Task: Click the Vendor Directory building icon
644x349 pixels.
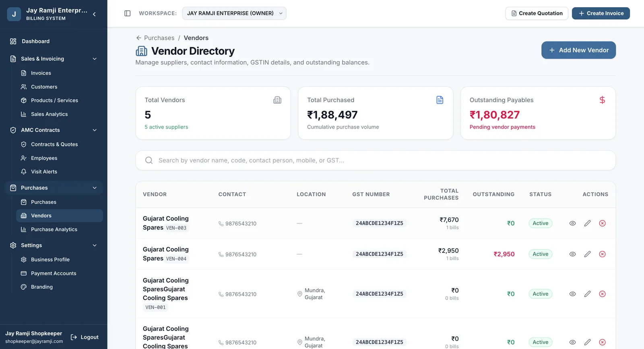Action: coord(141,51)
